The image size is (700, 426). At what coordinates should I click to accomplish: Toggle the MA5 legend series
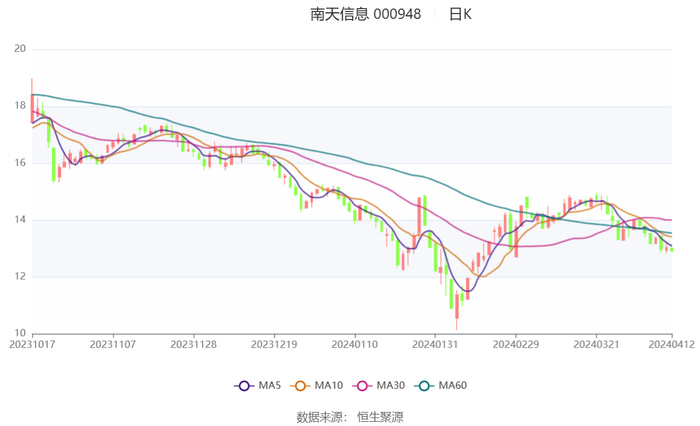[257, 385]
